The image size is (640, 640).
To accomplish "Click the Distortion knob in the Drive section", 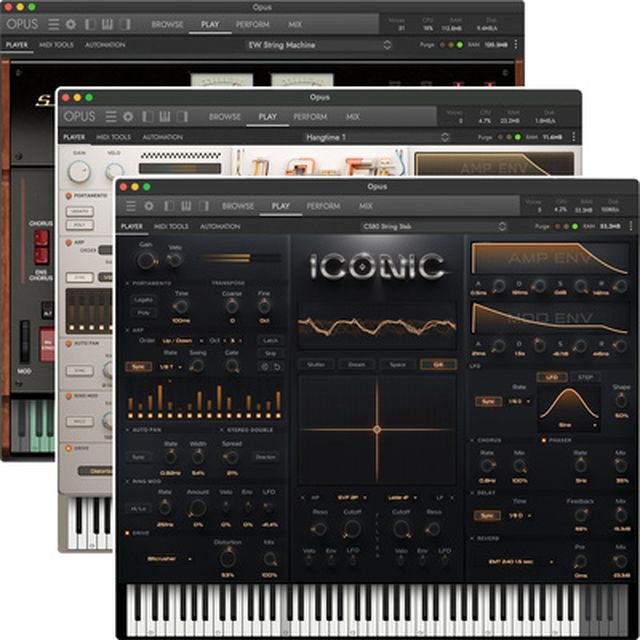I will pyautogui.click(x=228, y=558).
